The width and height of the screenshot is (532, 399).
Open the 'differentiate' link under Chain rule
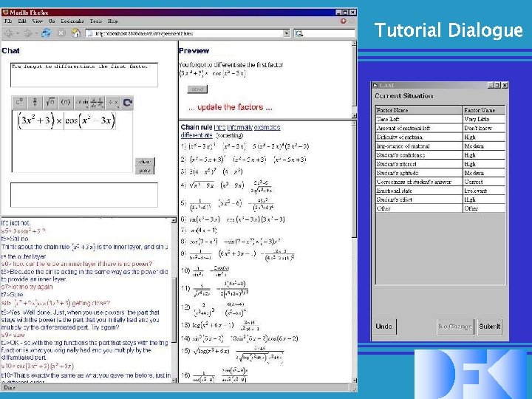tap(197, 135)
